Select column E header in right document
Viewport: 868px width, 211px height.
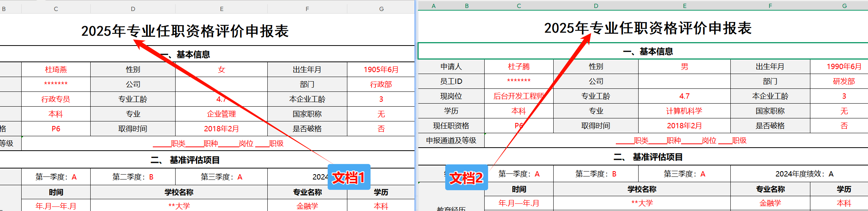(x=684, y=6)
